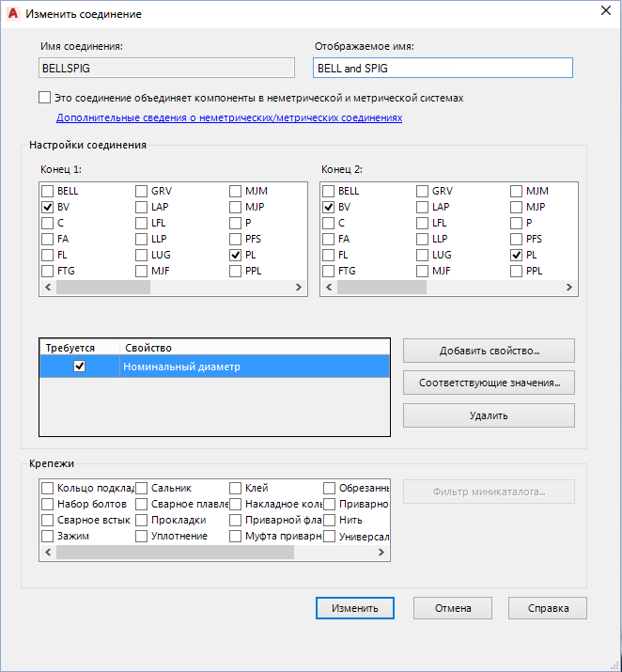Open Соответствующие значения dialog

pyautogui.click(x=489, y=383)
